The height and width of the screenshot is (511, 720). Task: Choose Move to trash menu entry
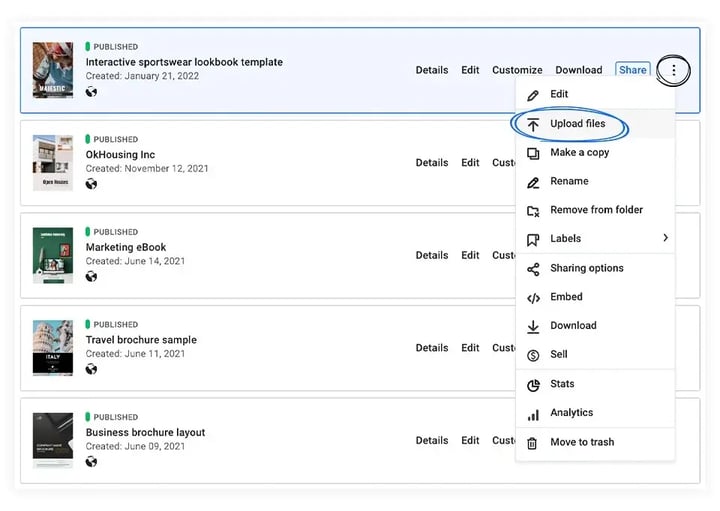point(595,442)
